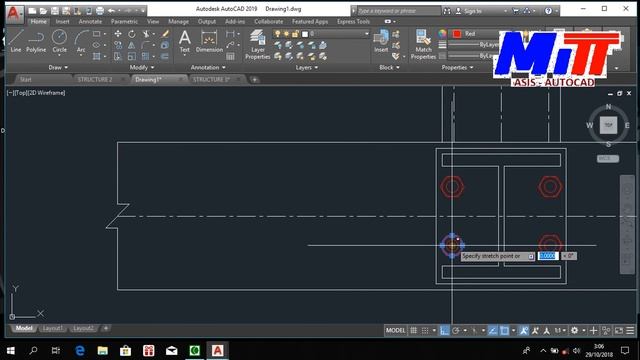Open Circle tool options dropdown
This screenshot has height=360, width=640.
[x=59, y=55]
